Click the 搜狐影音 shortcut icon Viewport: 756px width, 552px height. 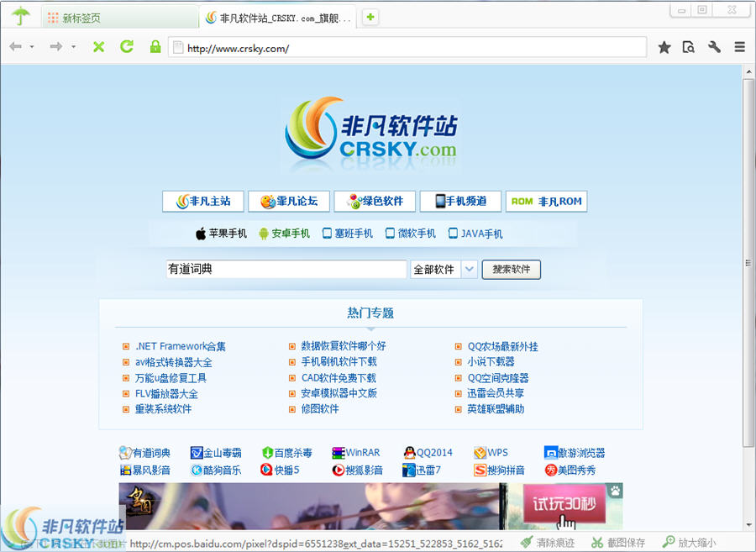point(339,470)
